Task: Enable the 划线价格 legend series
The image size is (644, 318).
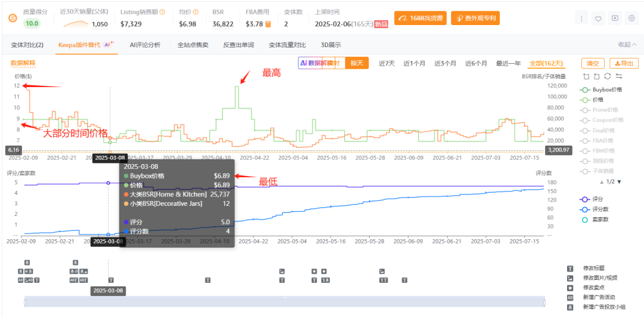Action: [597, 160]
